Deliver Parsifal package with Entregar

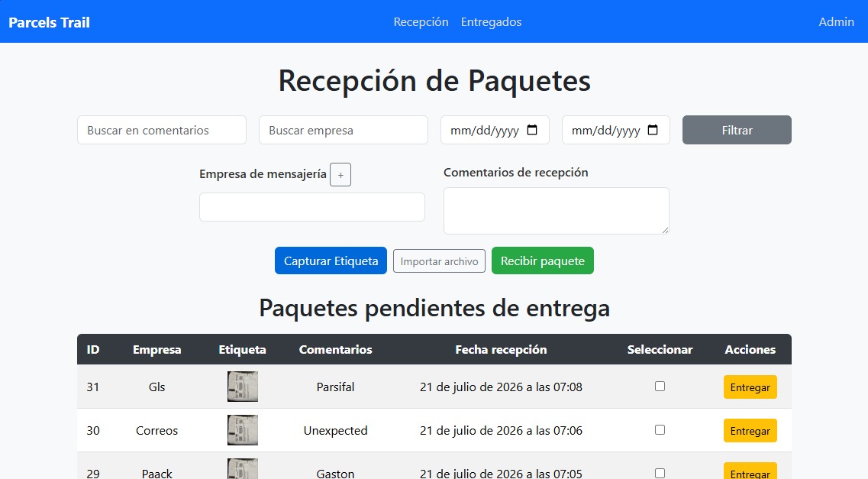coord(750,387)
